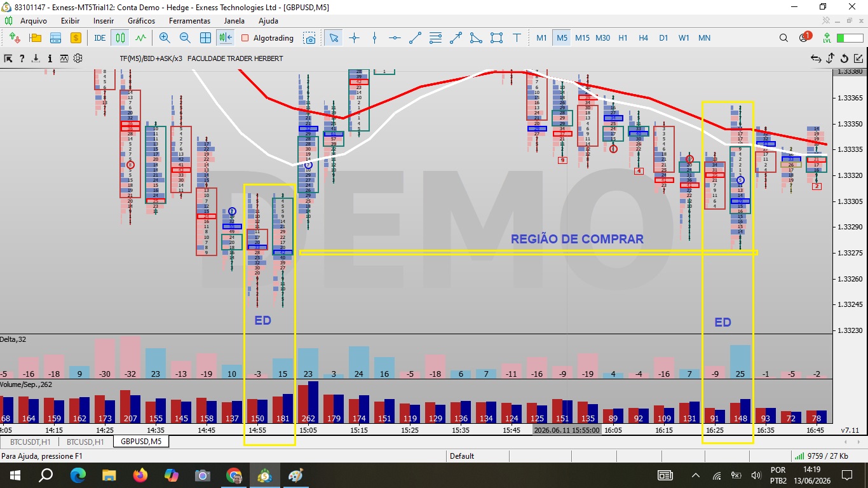Select the crosshair tool
Screen dimensions: 868x488
pyautogui.click(x=355, y=38)
